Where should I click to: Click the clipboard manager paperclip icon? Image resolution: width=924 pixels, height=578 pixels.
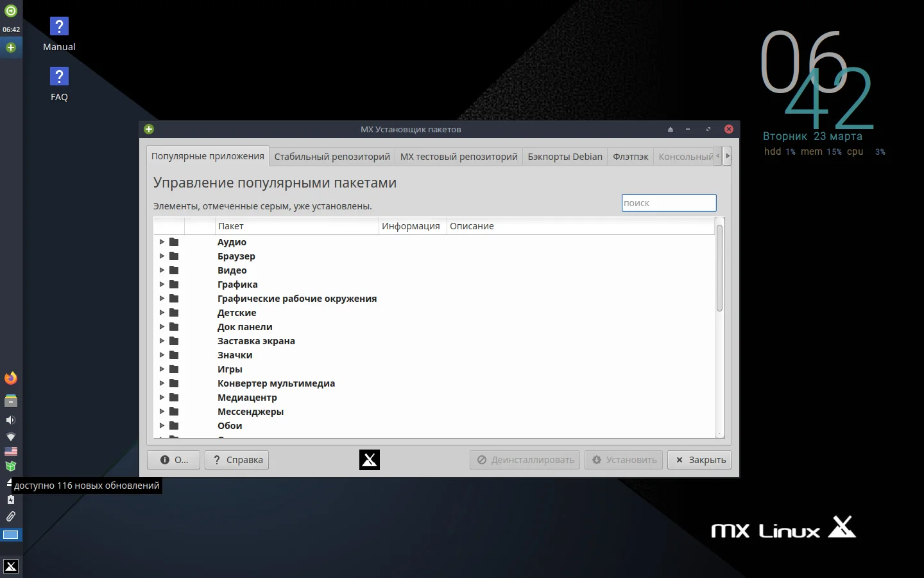click(x=10, y=517)
